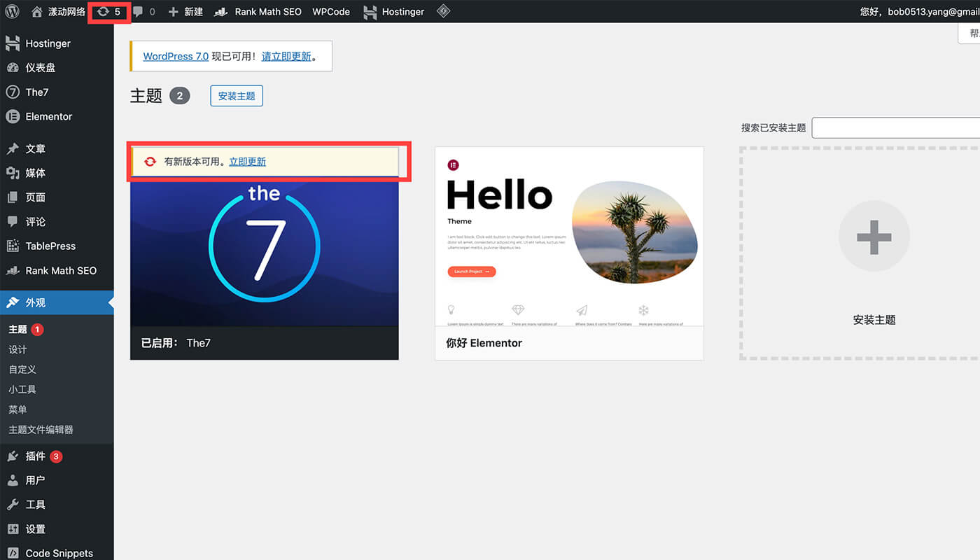Viewport: 980px width, 560px height.
Task: Open the WordPress logo menu
Action: [x=12, y=11]
